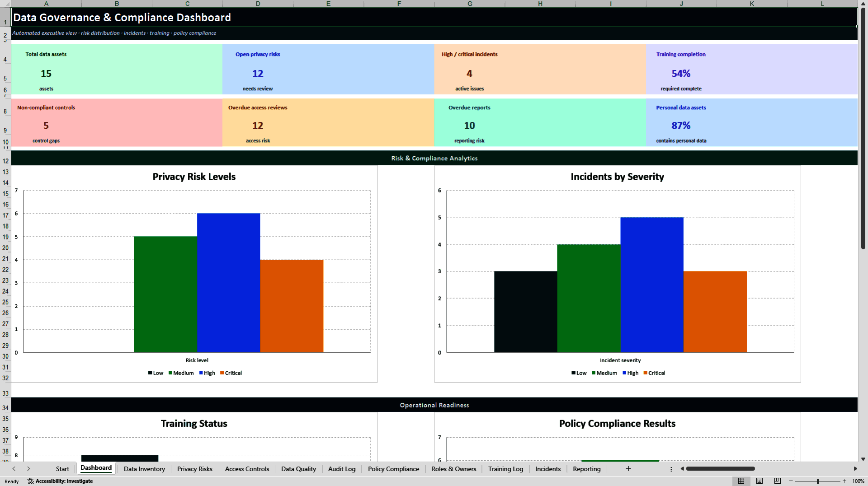Click the 100% zoom level
Screen dimensions: 868x486
click(x=858, y=481)
